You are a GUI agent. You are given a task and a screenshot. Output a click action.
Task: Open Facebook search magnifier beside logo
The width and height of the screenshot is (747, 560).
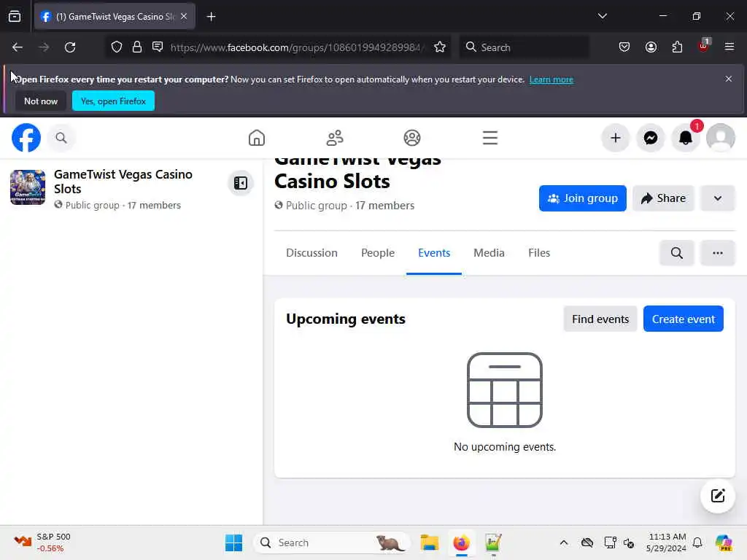point(61,138)
